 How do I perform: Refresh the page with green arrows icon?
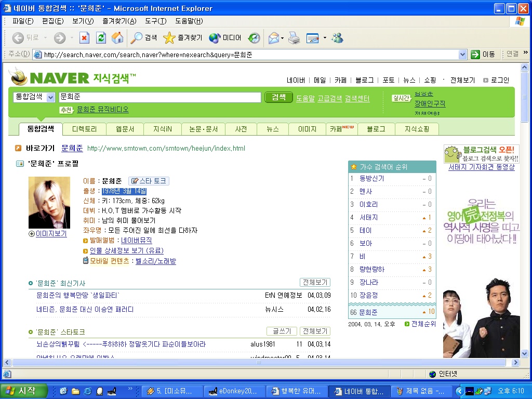pyautogui.click(x=101, y=37)
